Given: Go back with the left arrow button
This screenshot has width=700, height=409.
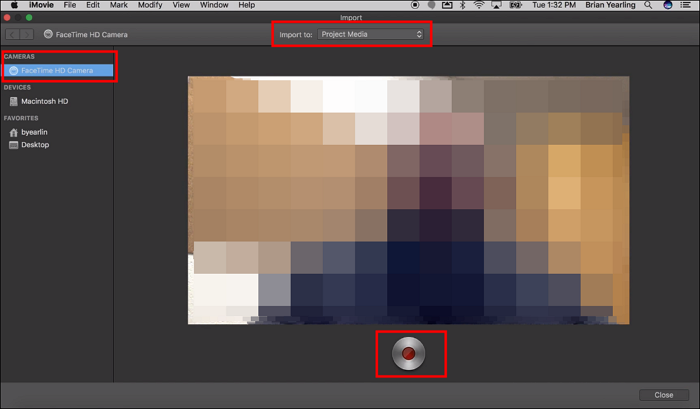Looking at the screenshot, I should click(x=12, y=34).
